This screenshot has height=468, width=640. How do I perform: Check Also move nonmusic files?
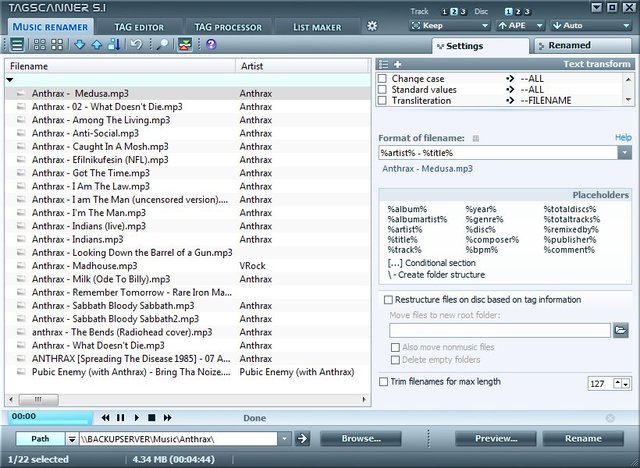pyautogui.click(x=395, y=347)
